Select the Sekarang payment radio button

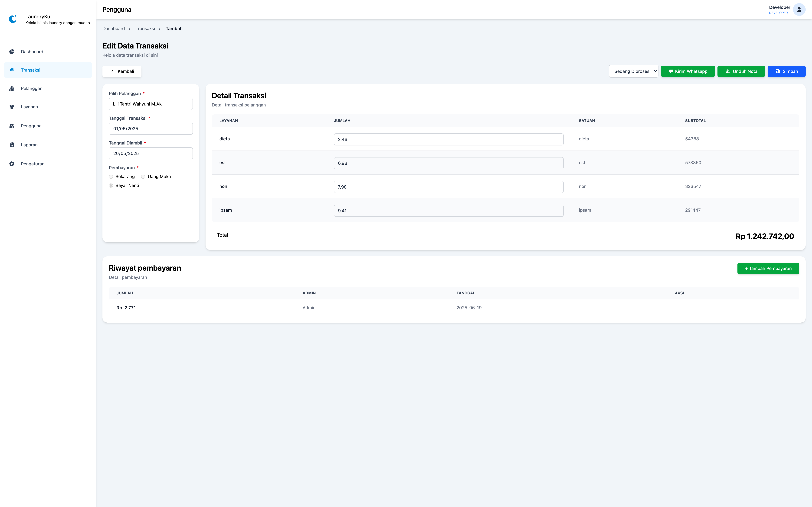[111, 177]
